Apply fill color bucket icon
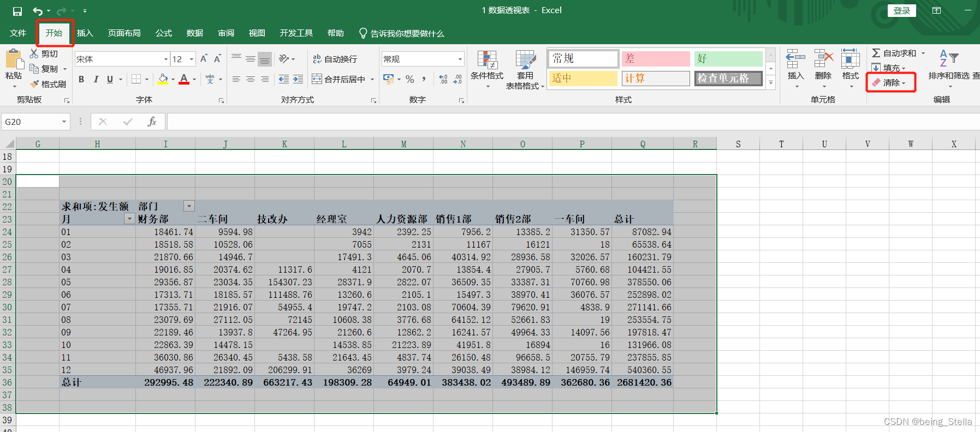The height and width of the screenshot is (432, 980). click(x=163, y=79)
